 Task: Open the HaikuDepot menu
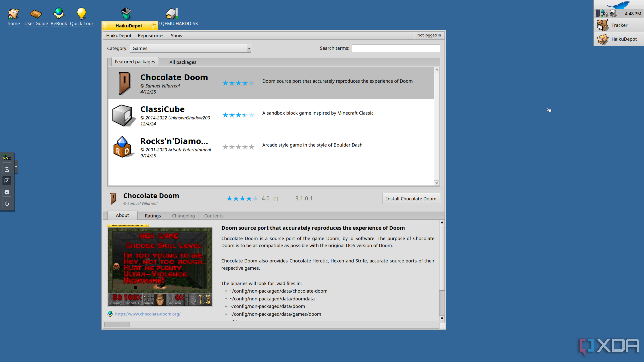point(119,35)
